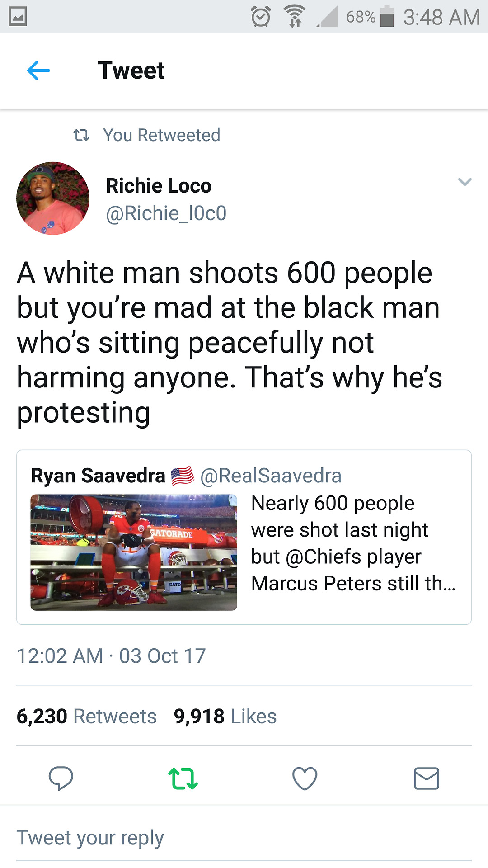
Task: Expand tweet options chevron menu
Action: [x=465, y=182]
